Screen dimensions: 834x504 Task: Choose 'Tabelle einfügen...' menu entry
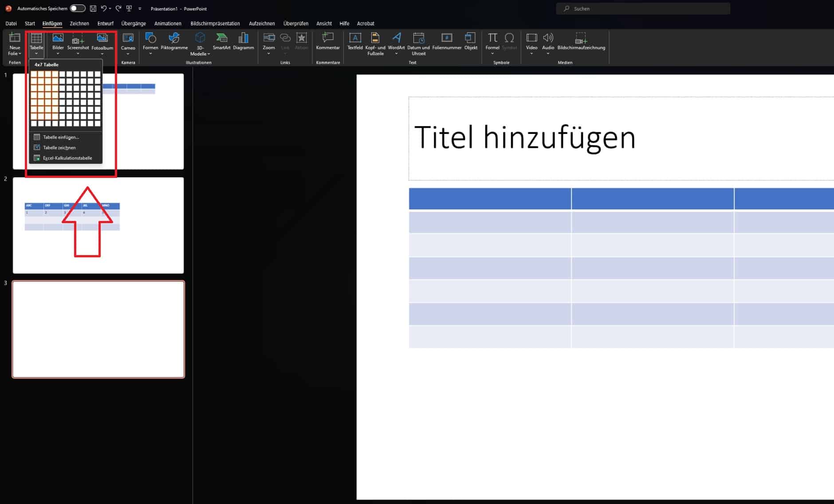pyautogui.click(x=61, y=137)
